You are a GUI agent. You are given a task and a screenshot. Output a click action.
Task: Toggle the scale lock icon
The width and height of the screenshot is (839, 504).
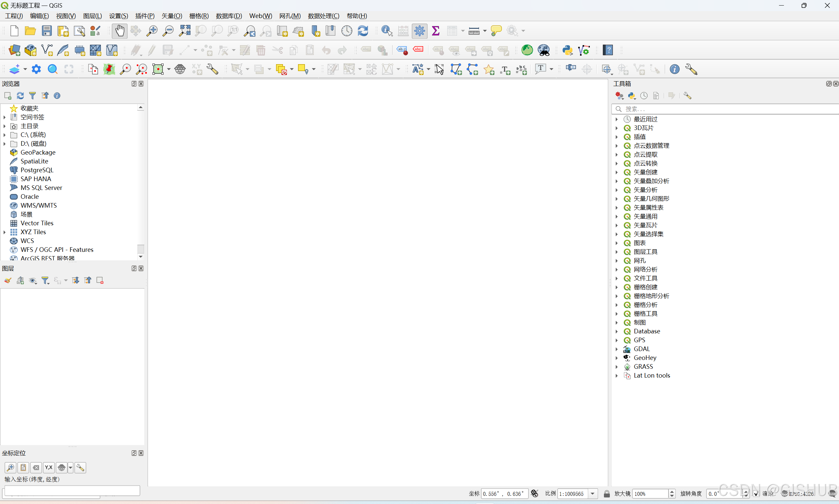(607, 494)
